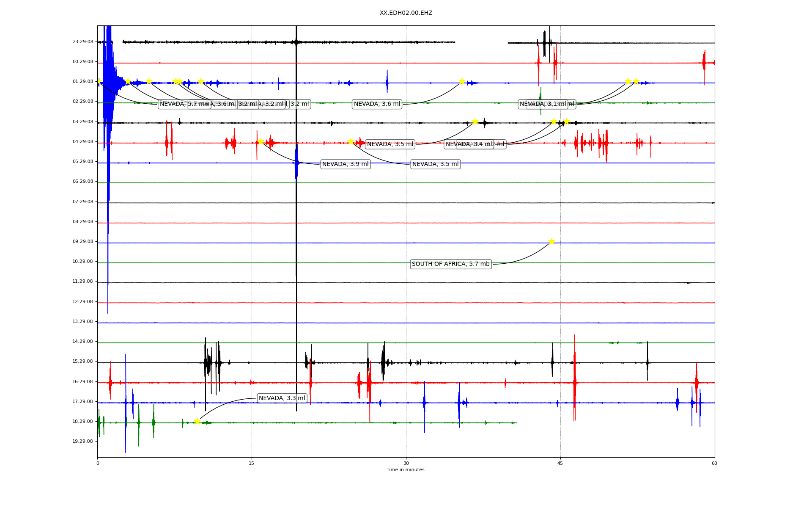812x508 pixels.
Task: Click the 15 tick on the time axis
Action: 252,464
